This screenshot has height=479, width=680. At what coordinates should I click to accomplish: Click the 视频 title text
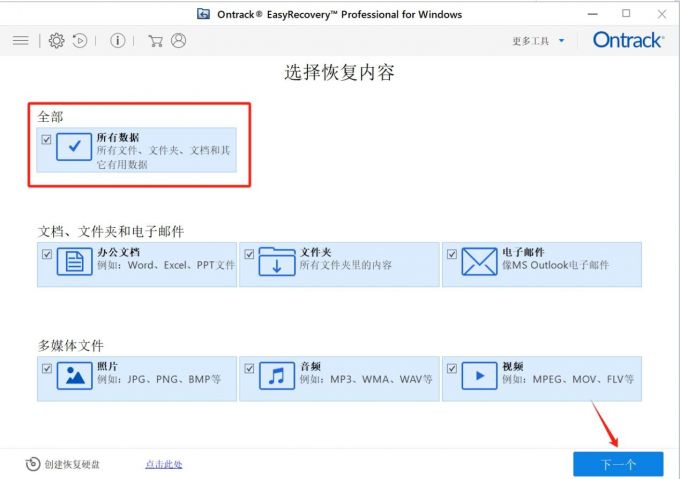click(x=513, y=366)
